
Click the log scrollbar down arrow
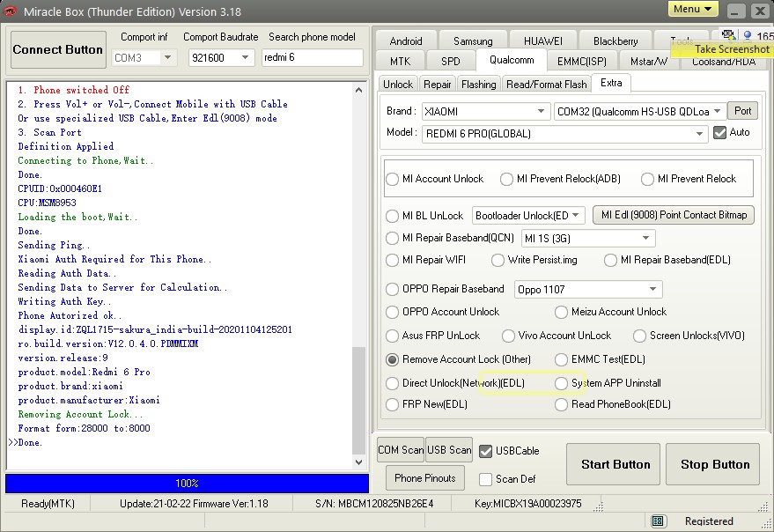point(358,462)
